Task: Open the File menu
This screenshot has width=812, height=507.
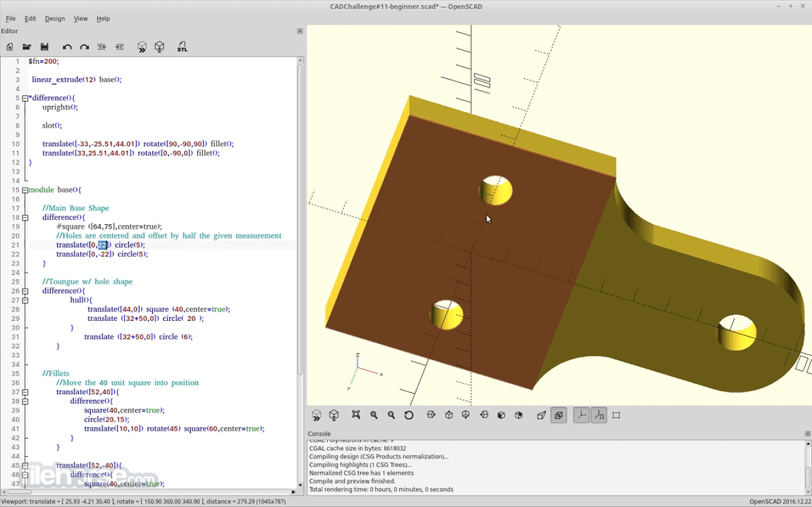Action: pos(11,19)
